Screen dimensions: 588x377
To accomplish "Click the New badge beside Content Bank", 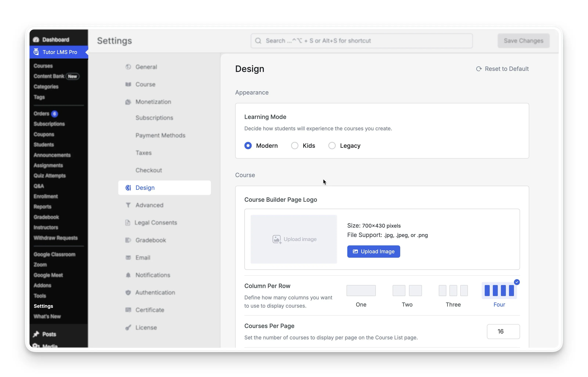I will click(73, 76).
